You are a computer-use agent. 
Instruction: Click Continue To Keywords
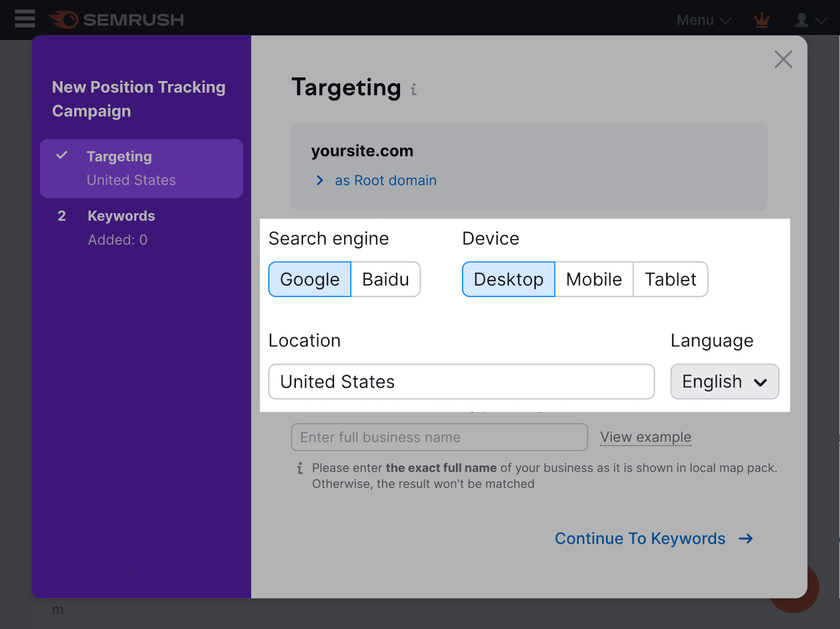coord(640,538)
